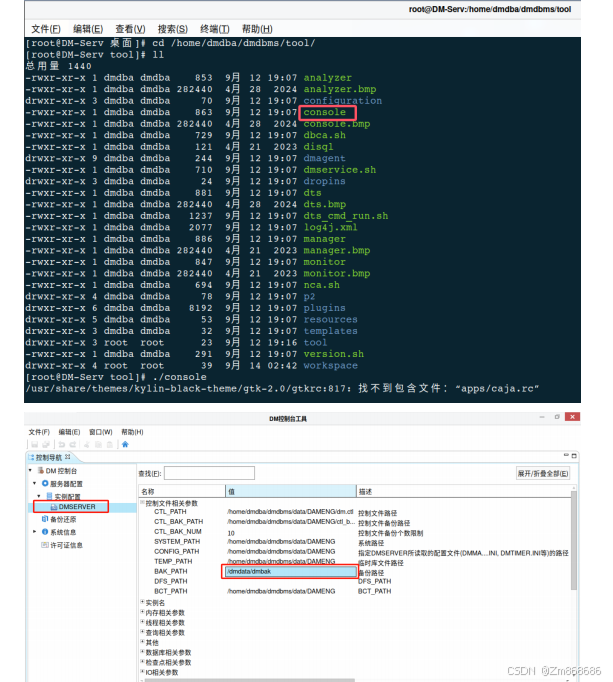Click the 备份还原 tree icon

[45, 519]
